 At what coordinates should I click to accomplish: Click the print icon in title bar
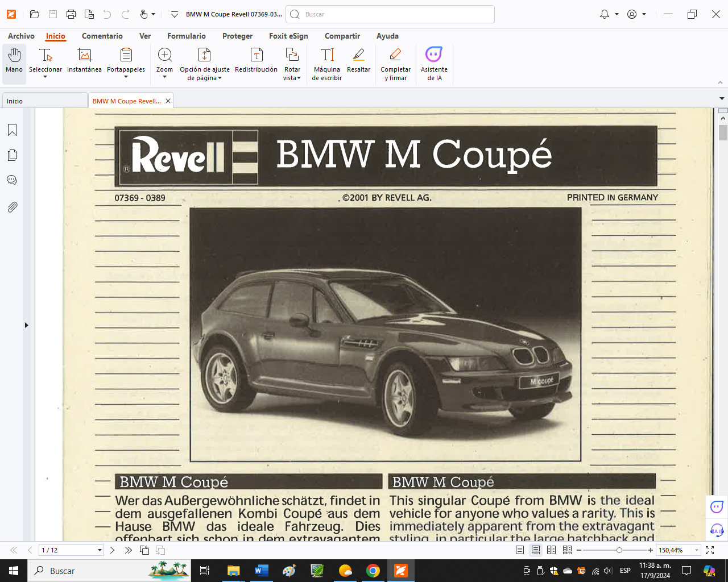point(71,14)
